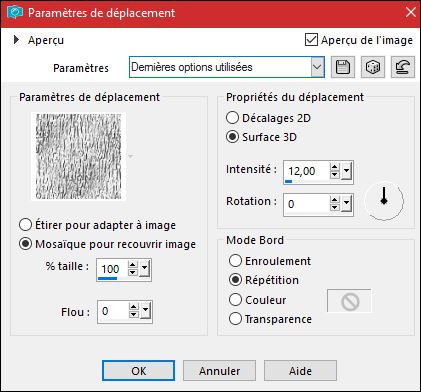Open the % taille slider dropdown
Image resolution: width=421 pixels, height=392 pixels.
(145, 268)
